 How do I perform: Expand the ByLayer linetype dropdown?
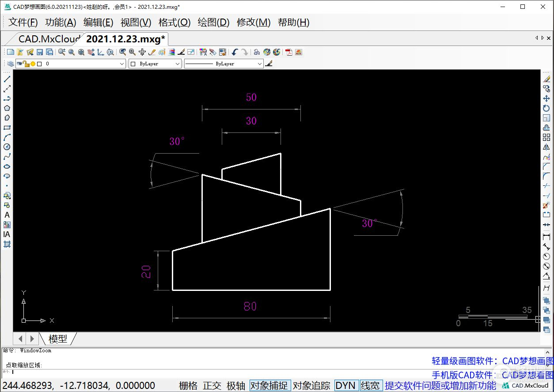pos(259,64)
